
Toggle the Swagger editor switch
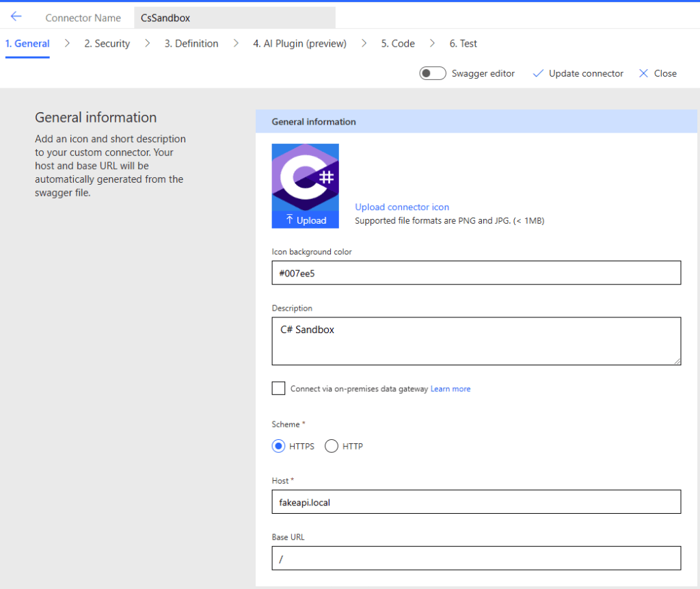433,73
